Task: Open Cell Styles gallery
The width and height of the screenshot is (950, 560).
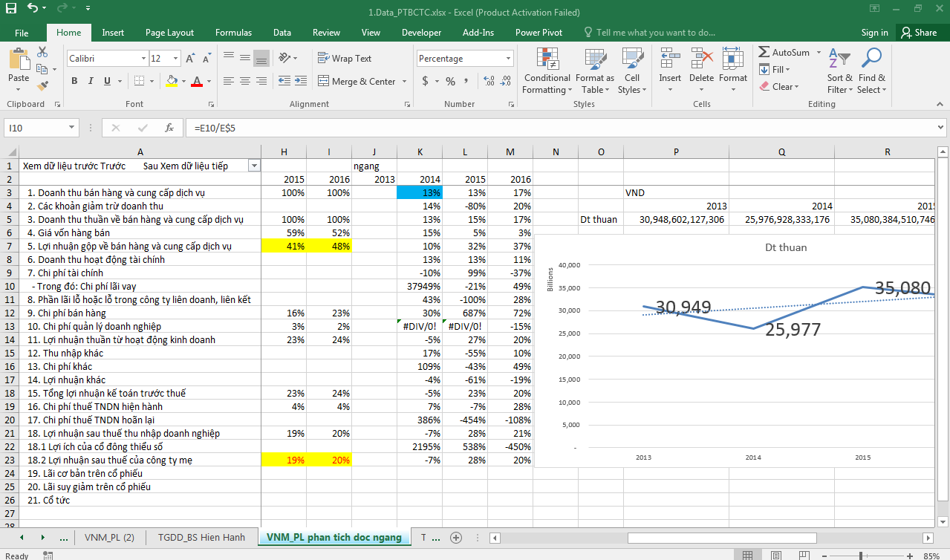Action: 632,71
